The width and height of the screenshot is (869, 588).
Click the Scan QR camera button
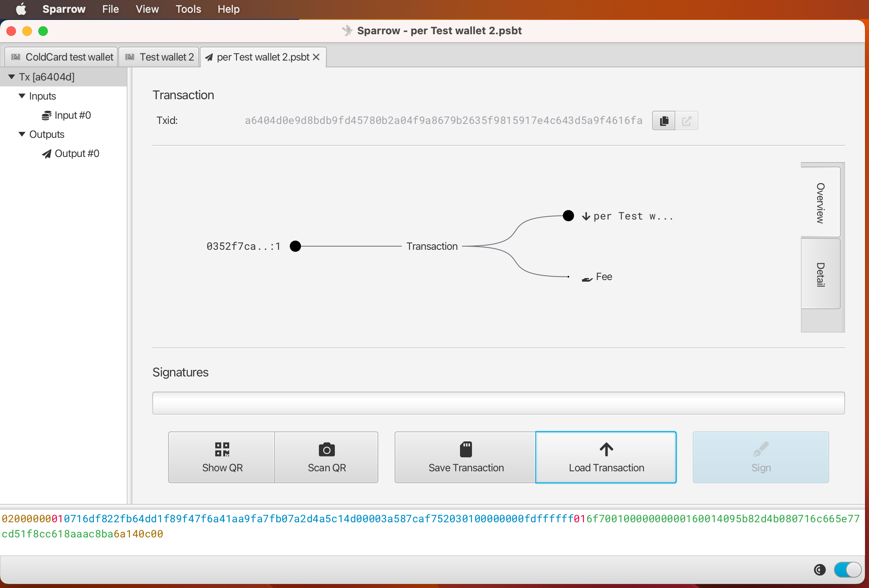[x=326, y=457]
